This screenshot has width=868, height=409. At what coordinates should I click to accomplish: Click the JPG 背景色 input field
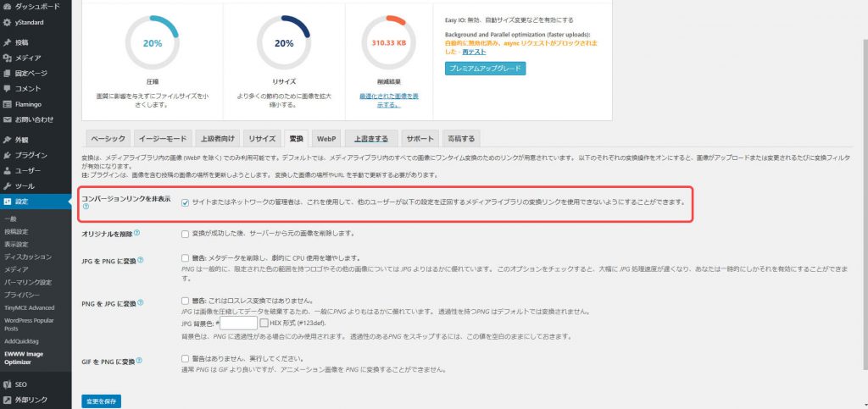pos(238,323)
